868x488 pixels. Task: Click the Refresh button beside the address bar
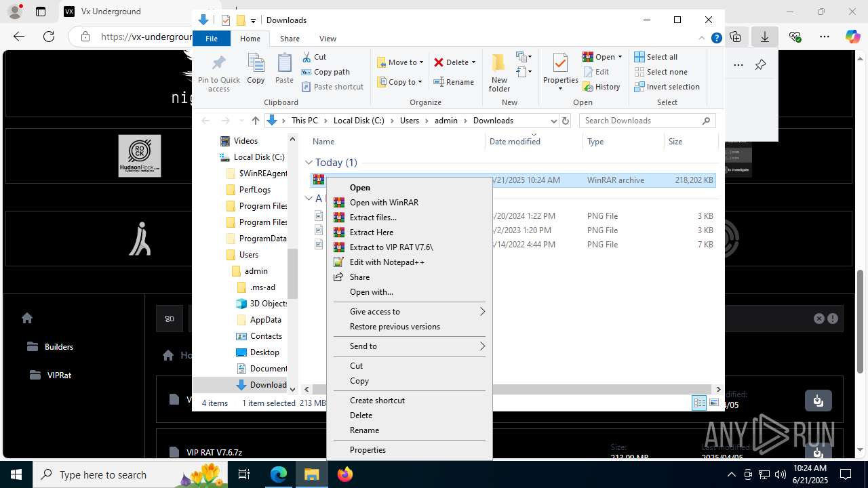coord(566,121)
